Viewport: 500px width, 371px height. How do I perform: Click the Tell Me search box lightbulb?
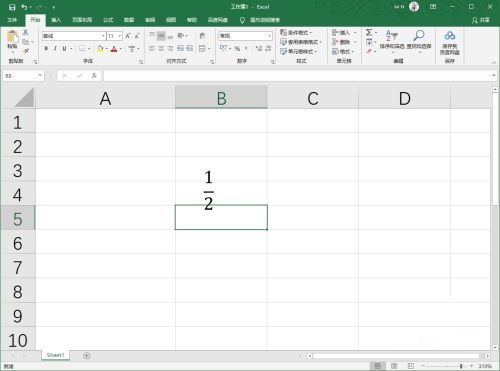(242, 20)
